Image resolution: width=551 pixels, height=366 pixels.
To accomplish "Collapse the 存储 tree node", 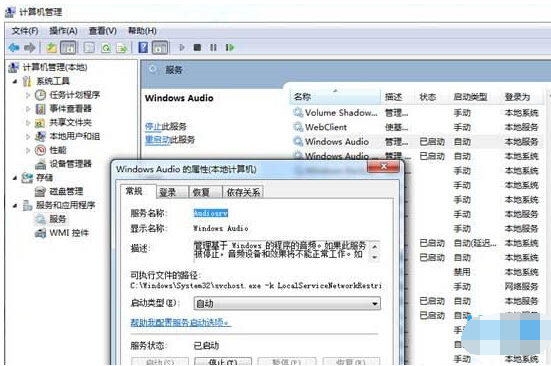I will [14, 178].
